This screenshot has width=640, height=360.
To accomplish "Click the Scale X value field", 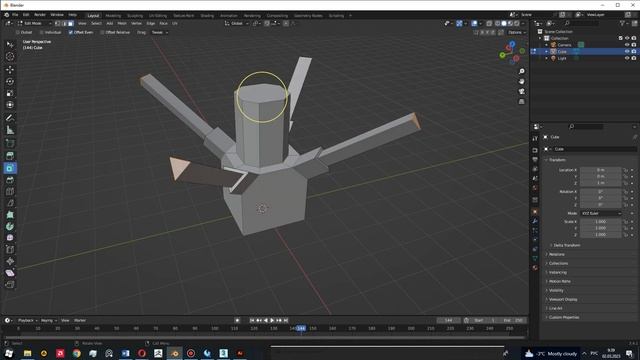I will (x=600, y=222).
